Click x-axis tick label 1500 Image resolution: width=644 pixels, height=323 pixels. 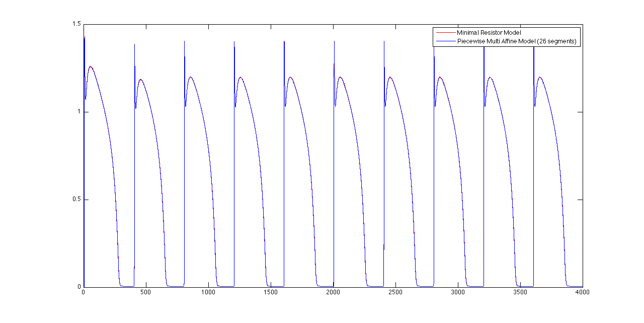point(271,292)
